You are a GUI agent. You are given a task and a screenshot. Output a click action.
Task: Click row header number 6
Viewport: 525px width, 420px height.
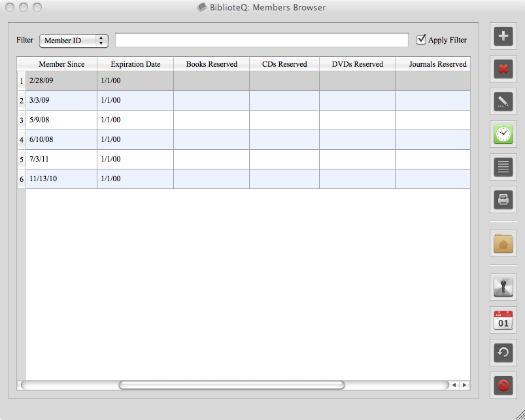tap(22, 179)
